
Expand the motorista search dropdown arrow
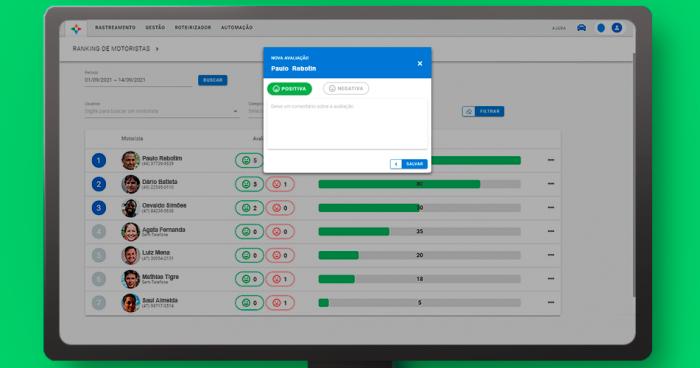[235, 111]
